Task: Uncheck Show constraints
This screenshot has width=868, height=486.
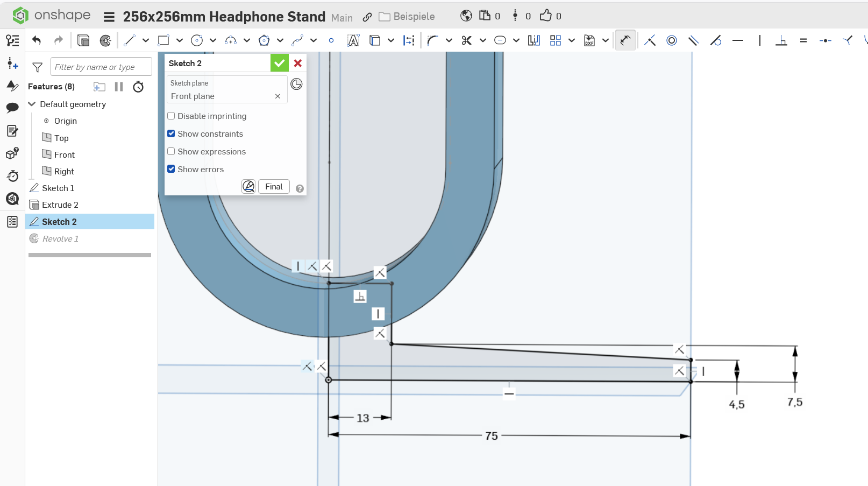Action: tap(171, 133)
